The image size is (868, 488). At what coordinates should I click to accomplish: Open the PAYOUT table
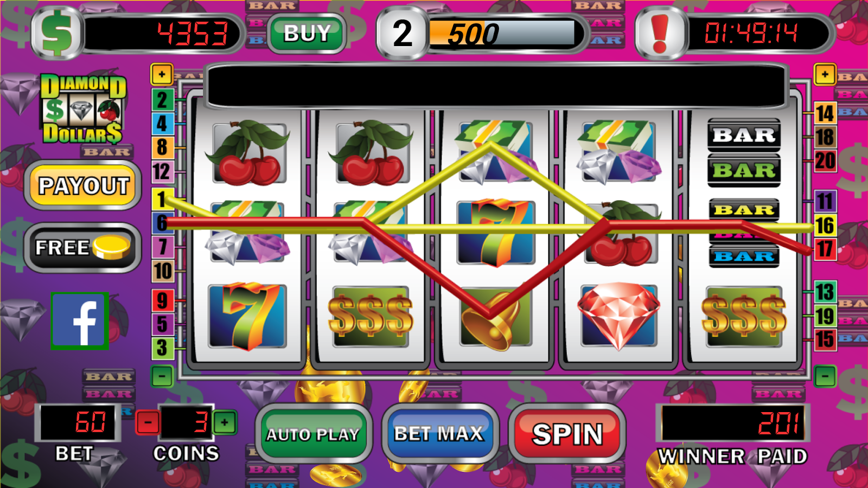pyautogui.click(x=84, y=186)
